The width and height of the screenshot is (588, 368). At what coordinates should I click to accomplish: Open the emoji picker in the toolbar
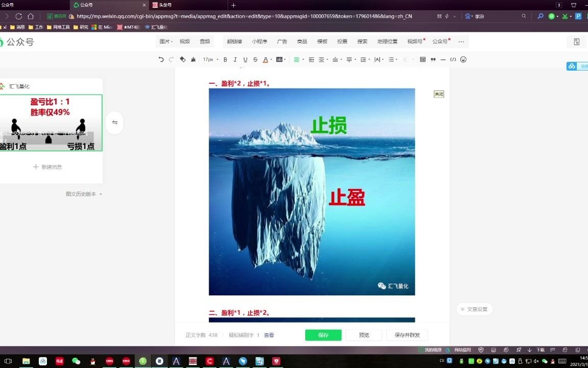click(x=463, y=59)
